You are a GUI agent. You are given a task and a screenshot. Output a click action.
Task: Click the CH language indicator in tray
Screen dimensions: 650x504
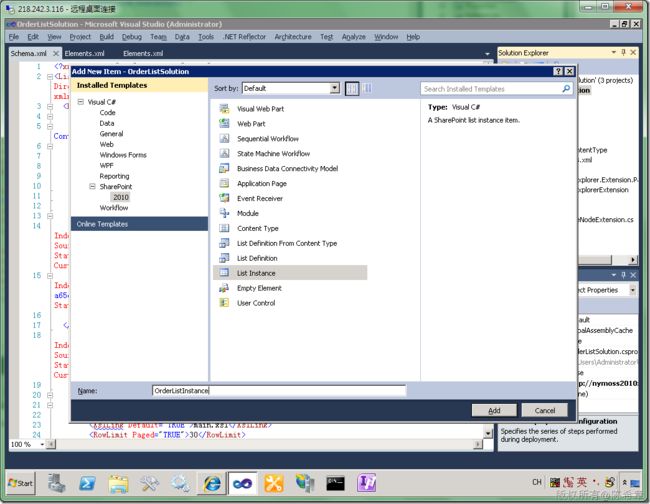pyautogui.click(x=537, y=482)
